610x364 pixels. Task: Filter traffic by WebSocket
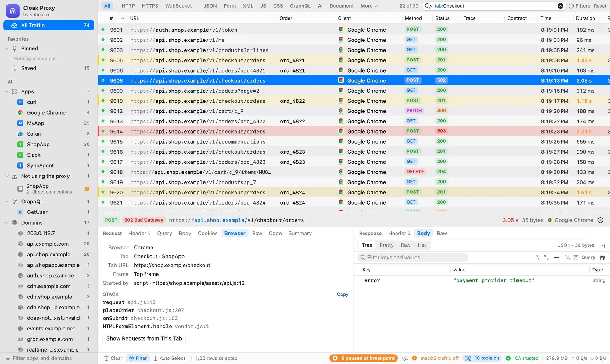pos(178,6)
